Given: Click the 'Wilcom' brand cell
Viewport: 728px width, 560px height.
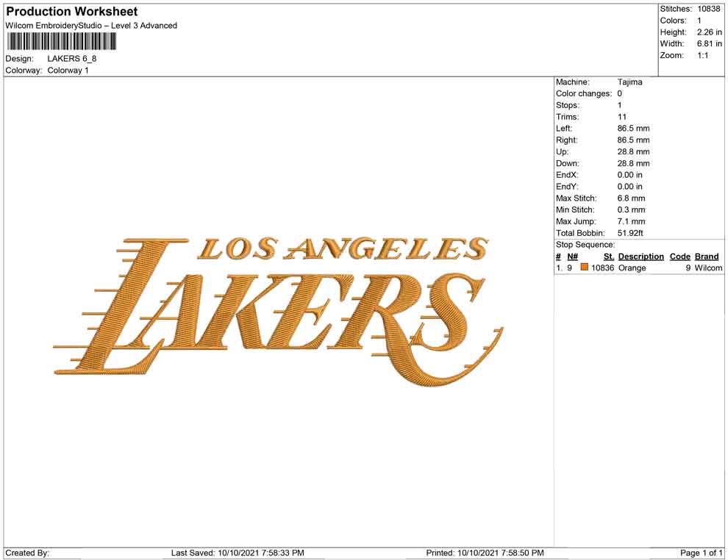Looking at the screenshot, I should [708, 268].
